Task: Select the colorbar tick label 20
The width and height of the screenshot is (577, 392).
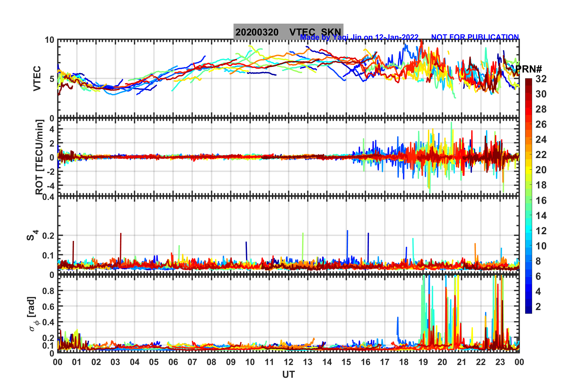Action: click(541, 170)
